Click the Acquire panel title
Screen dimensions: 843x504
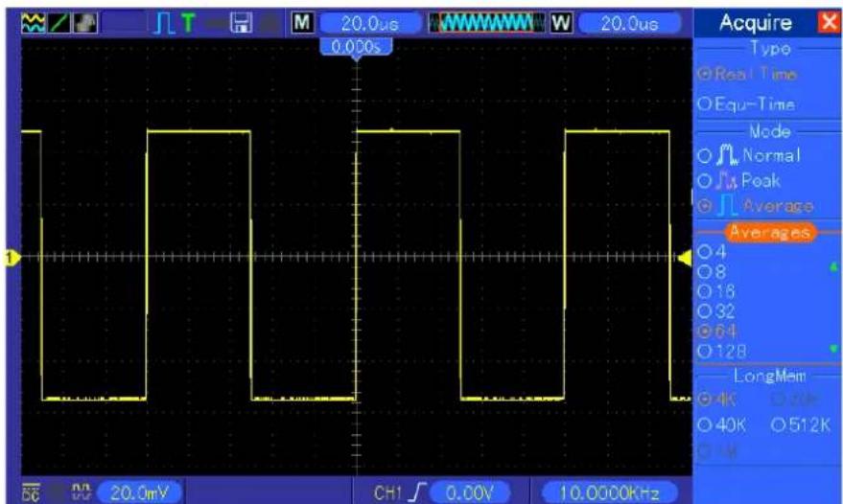pos(756,23)
